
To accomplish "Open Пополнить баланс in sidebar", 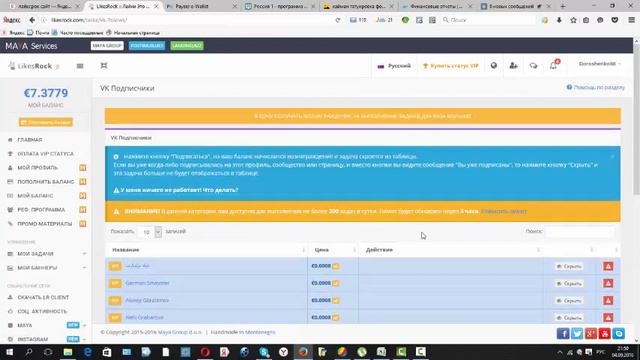I will [x=46, y=182].
